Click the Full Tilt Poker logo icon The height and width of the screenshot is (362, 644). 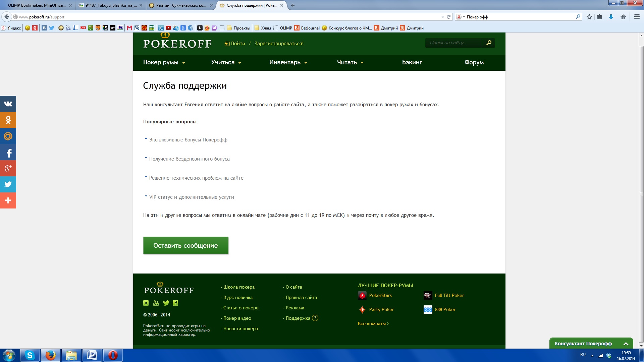[x=428, y=296]
